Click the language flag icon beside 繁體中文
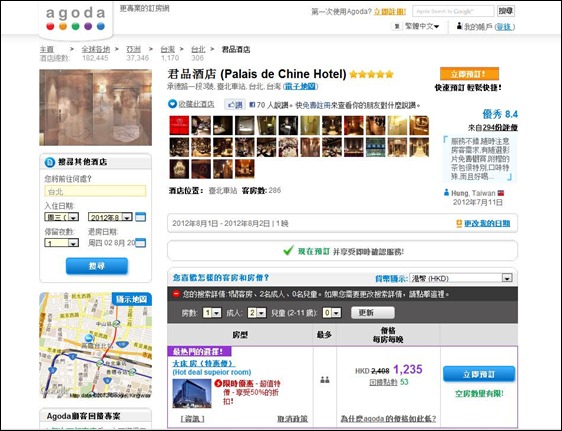 (x=397, y=26)
